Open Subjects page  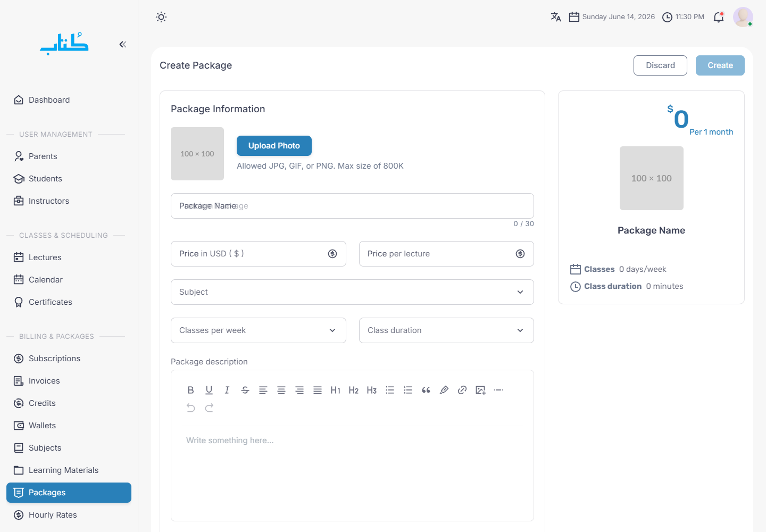point(69,448)
